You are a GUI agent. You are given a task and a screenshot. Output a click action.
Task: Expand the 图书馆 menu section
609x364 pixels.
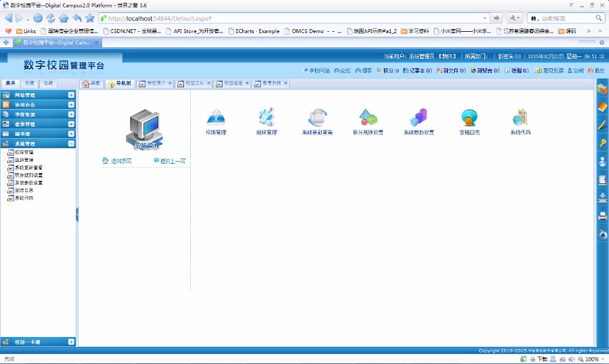pyautogui.click(x=71, y=134)
